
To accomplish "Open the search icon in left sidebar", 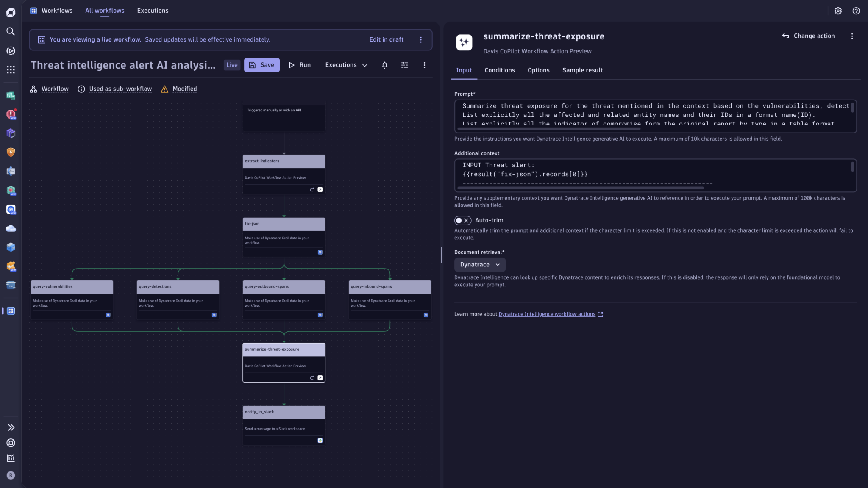I will (11, 31).
